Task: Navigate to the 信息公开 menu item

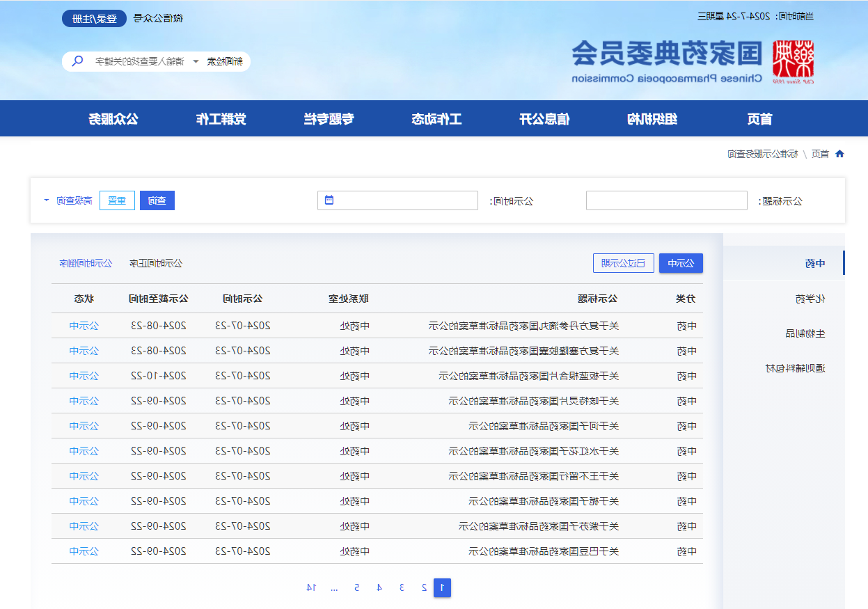Action: tap(544, 118)
